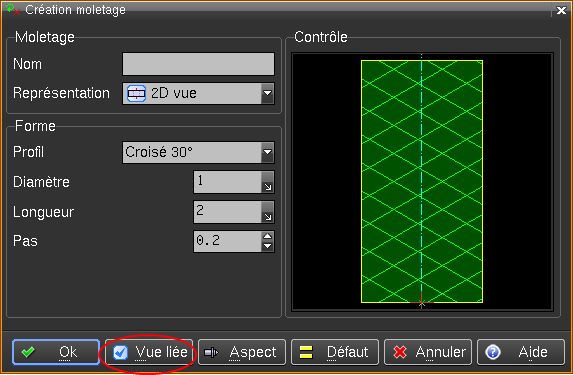Click the Diamètre value field
This screenshot has width=573, height=375.
point(228,182)
